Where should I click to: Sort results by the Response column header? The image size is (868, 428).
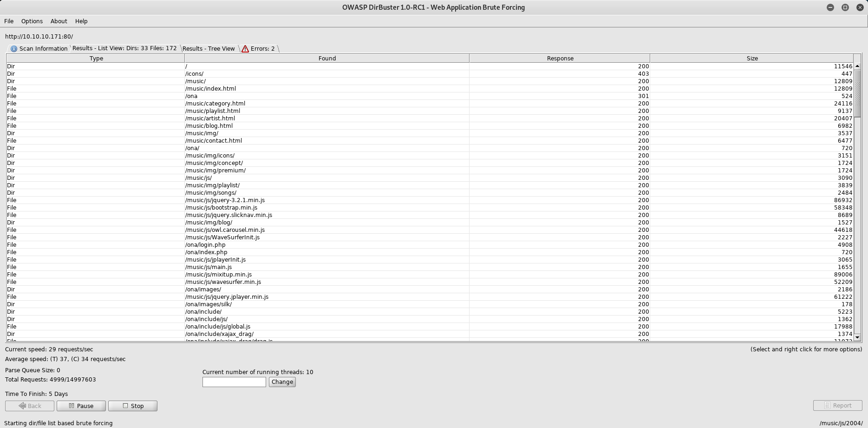click(560, 58)
